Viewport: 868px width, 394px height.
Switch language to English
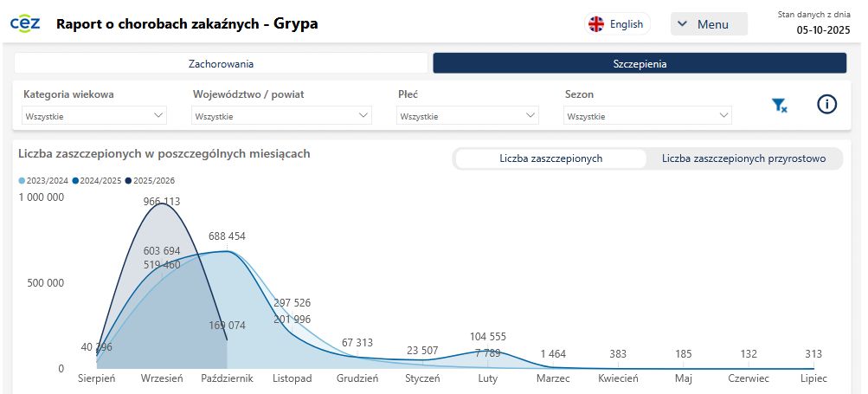click(x=626, y=24)
